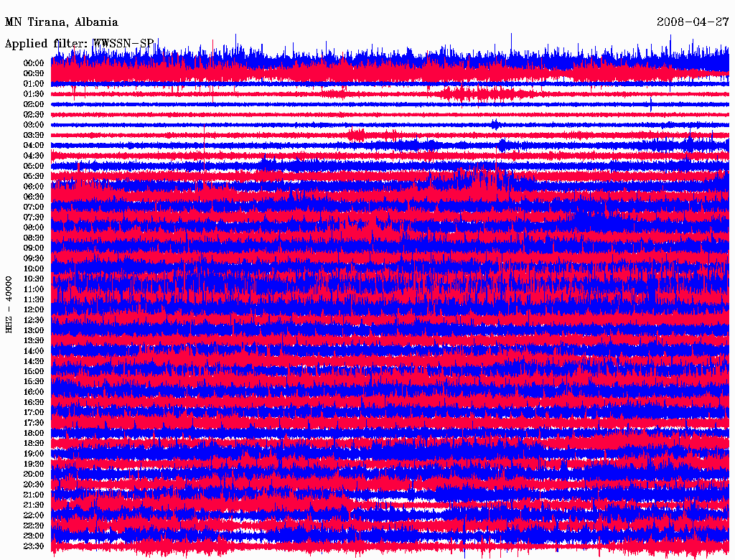
Task: Pick the 17:00 time row label
Action: (34, 413)
